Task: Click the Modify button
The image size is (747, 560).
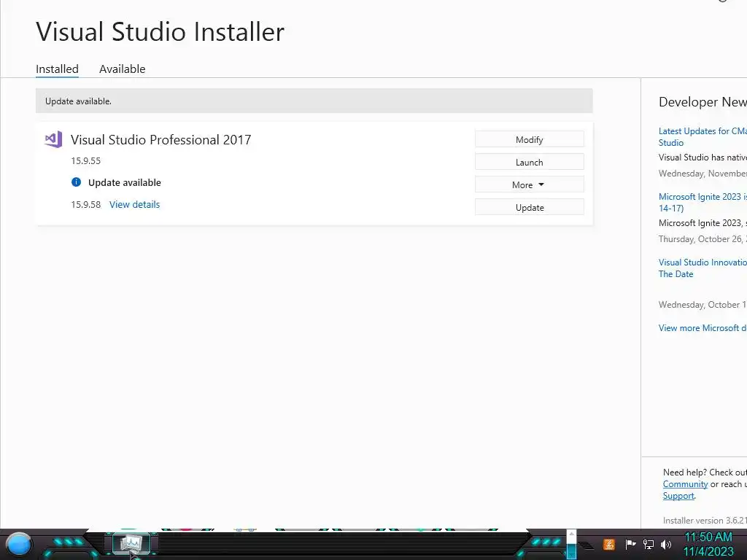Action: click(530, 139)
